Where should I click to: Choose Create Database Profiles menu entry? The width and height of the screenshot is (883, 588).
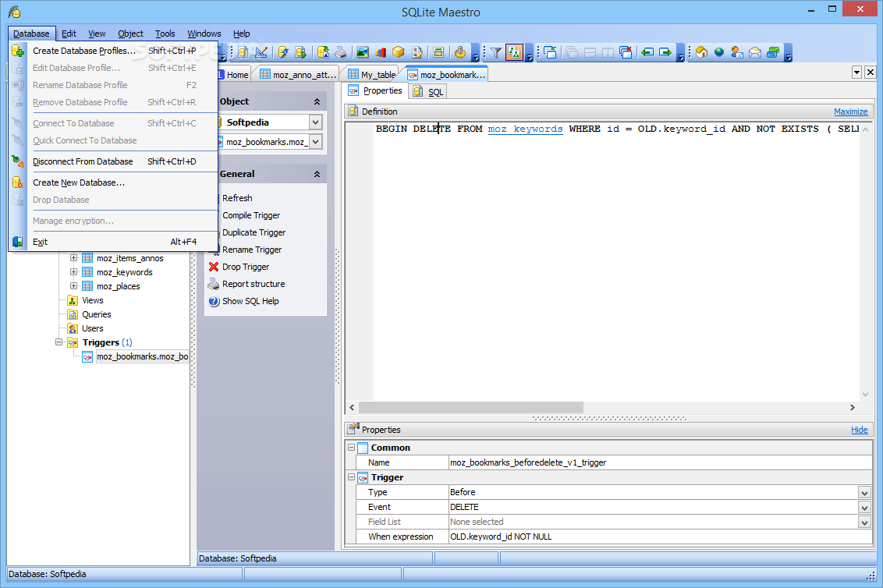click(x=113, y=51)
